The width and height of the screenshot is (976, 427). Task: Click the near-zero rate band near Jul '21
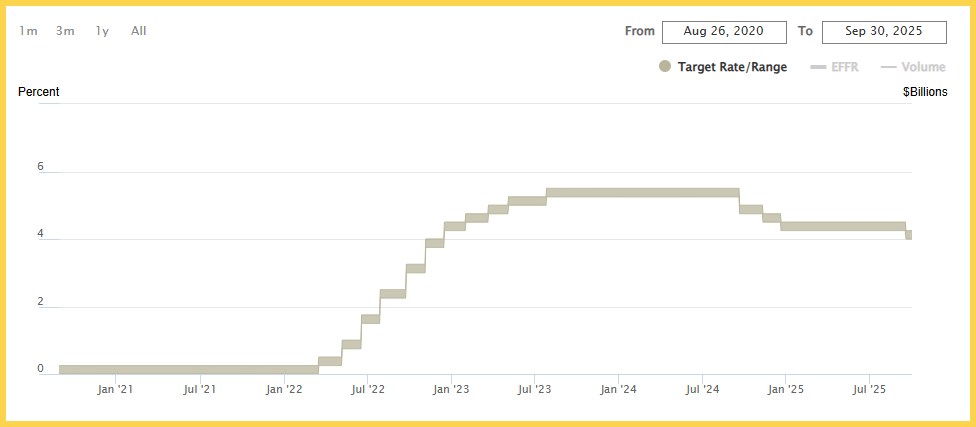(x=201, y=369)
